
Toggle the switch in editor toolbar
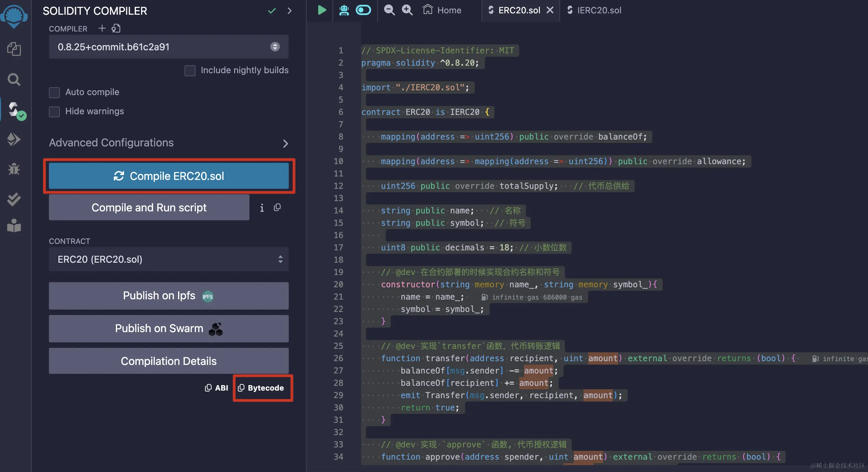(363, 10)
